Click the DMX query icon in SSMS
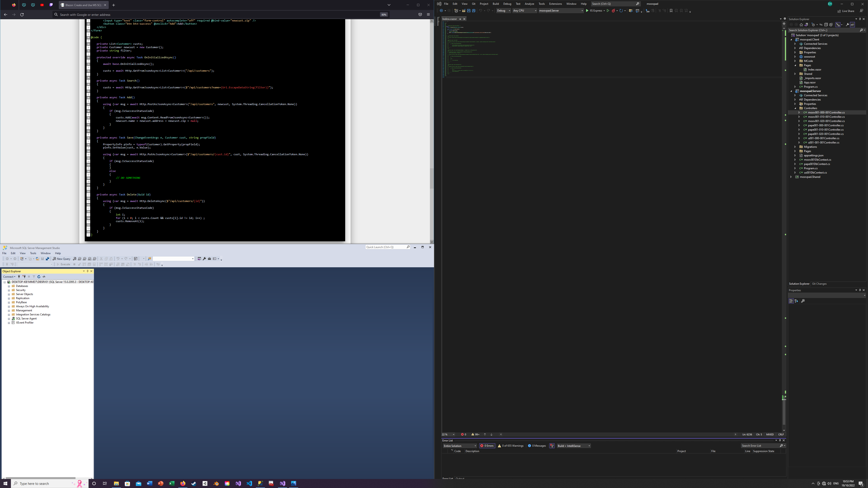The height and width of the screenshot is (488, 868). click(x=85, y=259)
